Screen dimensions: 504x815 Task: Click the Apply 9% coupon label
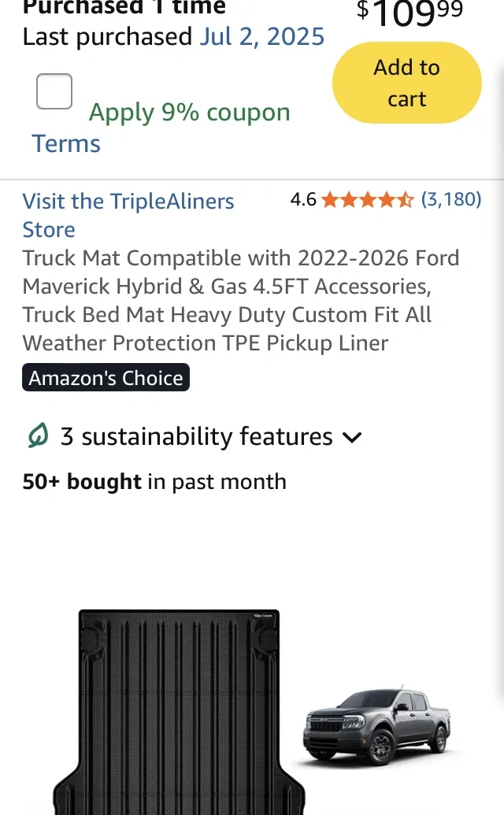pos(189,113)
